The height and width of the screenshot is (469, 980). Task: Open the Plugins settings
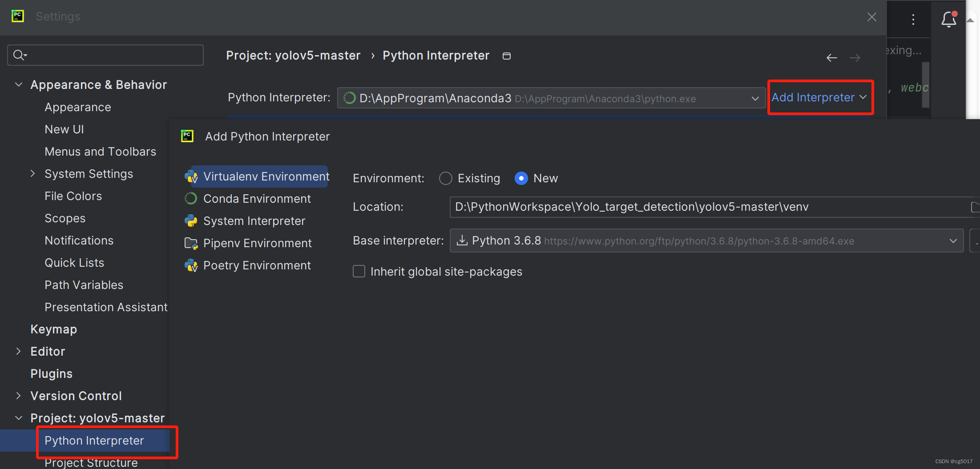pyautogui.click(x=52, y=374)
